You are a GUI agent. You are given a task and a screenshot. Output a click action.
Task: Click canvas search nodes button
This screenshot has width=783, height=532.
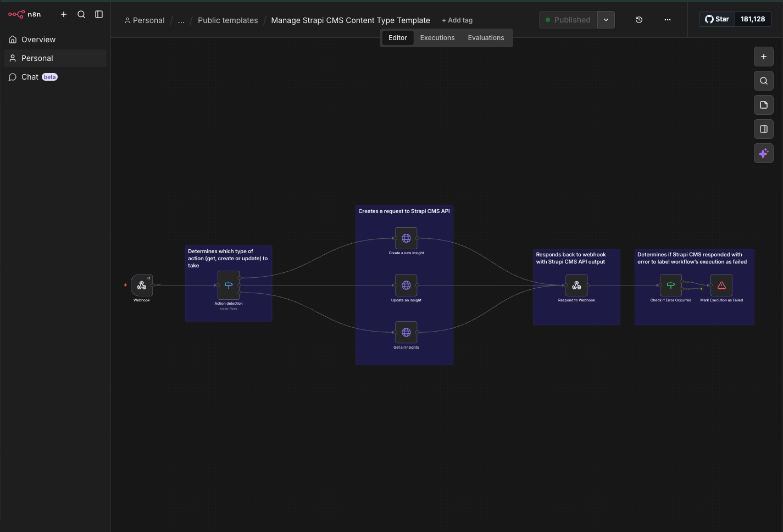pos(764,81)
